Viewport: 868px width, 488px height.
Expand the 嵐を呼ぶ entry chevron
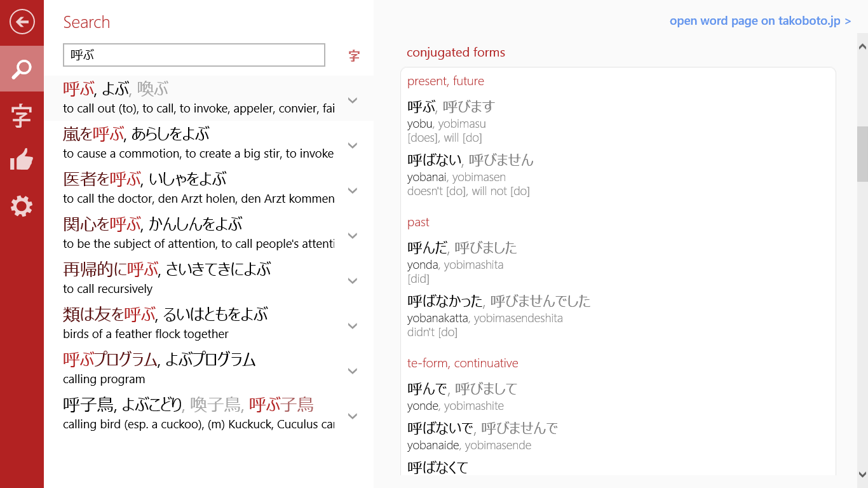[353, 145]
